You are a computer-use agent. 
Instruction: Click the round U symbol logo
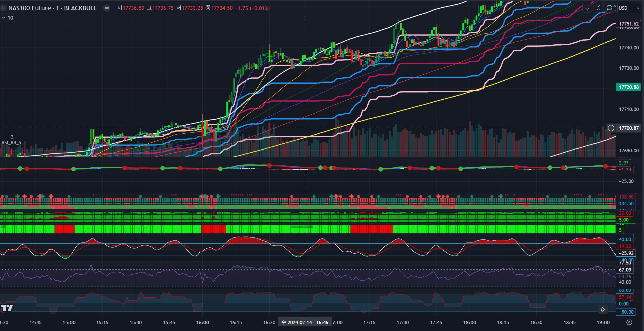(x=3, y=8)
